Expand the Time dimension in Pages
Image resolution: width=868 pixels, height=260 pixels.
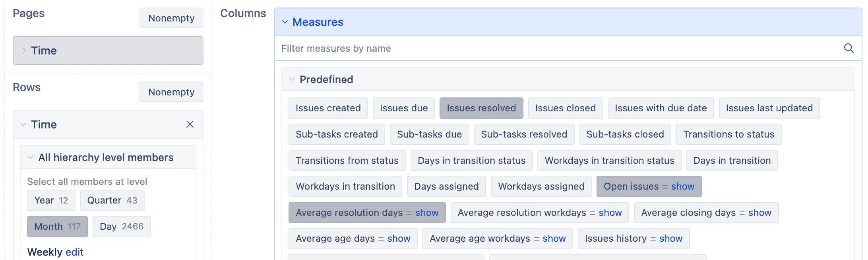point(24,50)
